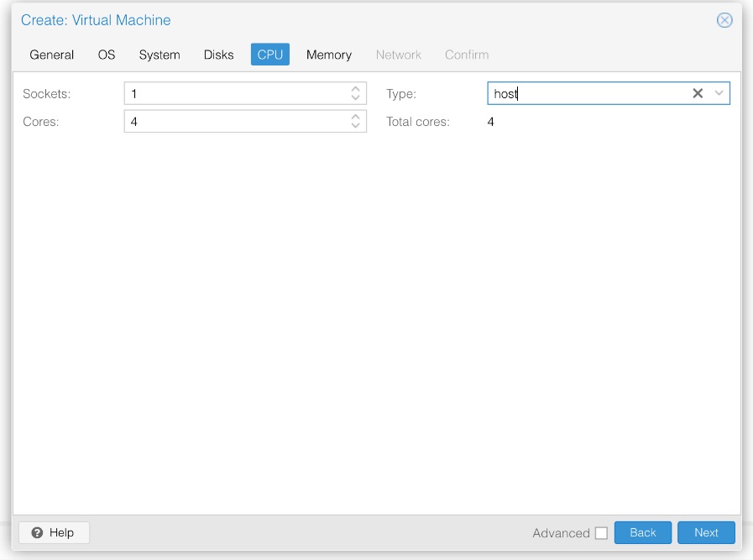The width and height of the screenshot is (753, 560).
Task: Decrease Sockets with the down arrow
Action: click(x=355, y=97)
